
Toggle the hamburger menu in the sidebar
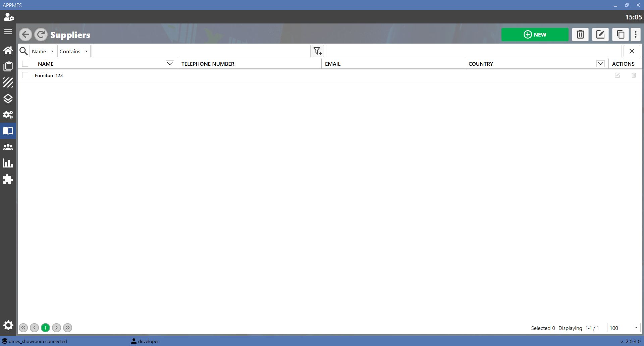[8, 32]
